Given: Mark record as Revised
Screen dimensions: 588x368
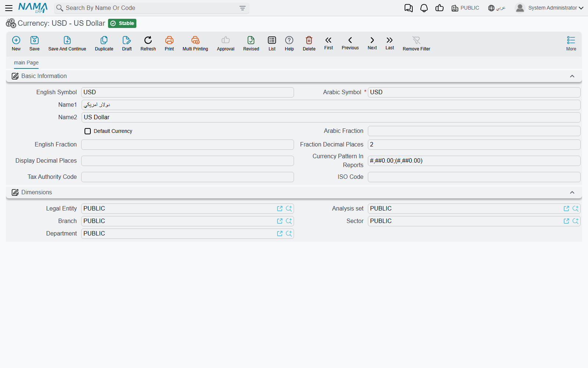Looking at the screenshot, I should (251, 43).
